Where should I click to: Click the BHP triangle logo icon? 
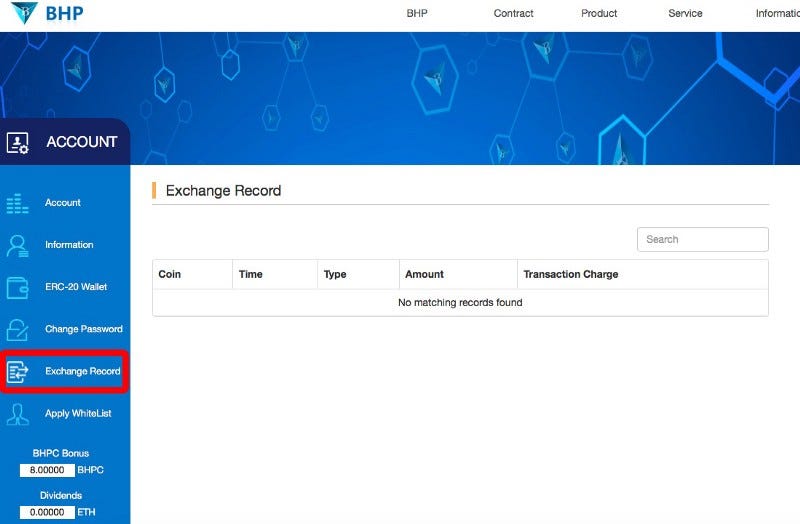24,13
